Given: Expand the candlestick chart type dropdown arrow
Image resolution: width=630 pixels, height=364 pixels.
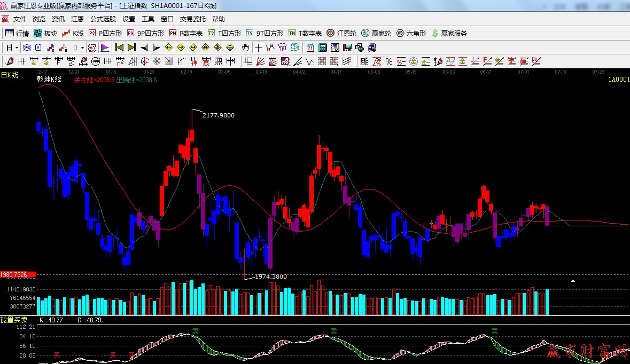Looking at the screenshot, I should 82,48.
